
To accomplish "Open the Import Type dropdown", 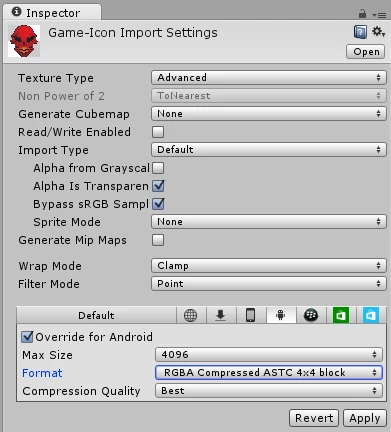I will (269, 150).
